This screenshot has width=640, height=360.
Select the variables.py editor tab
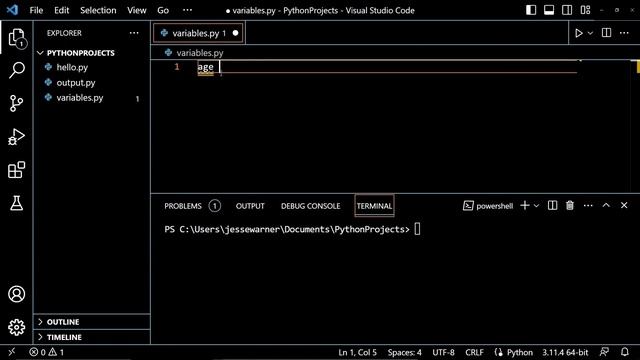[198, 33]
